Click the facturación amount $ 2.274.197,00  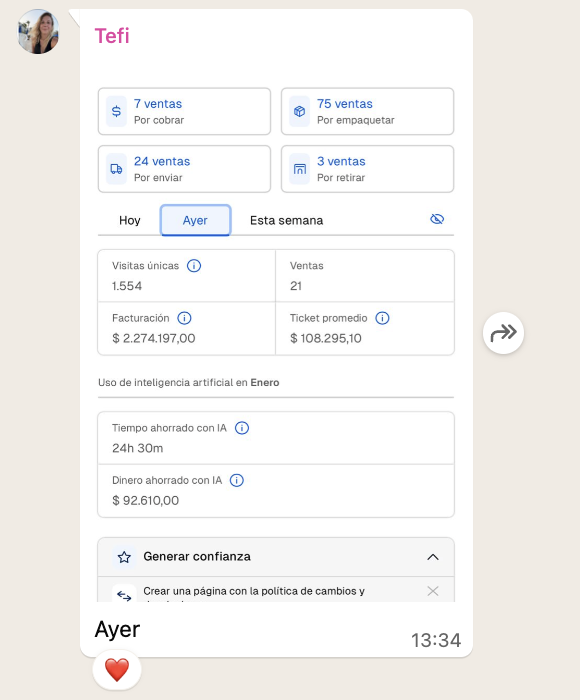tap(154, 338)
